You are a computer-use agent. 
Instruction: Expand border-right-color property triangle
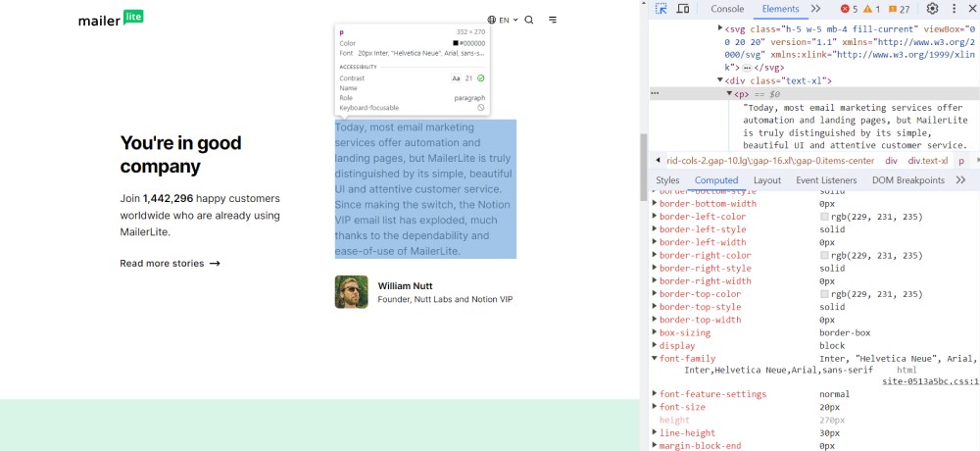(x=655, y=255)
